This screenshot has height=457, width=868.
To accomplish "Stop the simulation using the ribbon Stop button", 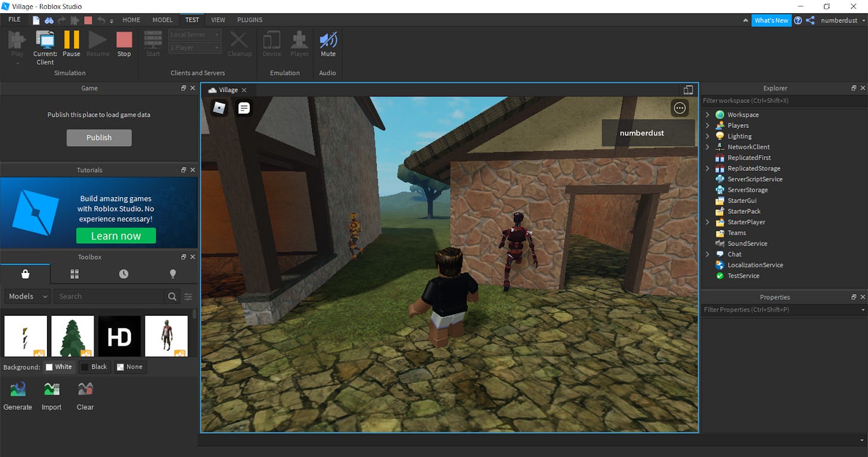I will click(x=124, y=44).
